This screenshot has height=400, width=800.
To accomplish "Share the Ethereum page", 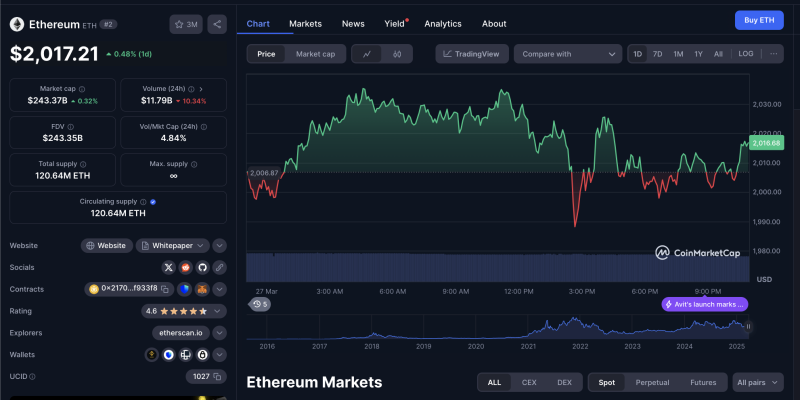I will point(217,24).
